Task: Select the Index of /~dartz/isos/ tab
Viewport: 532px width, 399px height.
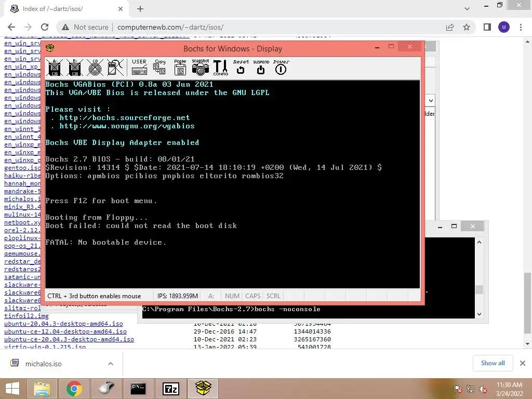Action: coord(66,9)
